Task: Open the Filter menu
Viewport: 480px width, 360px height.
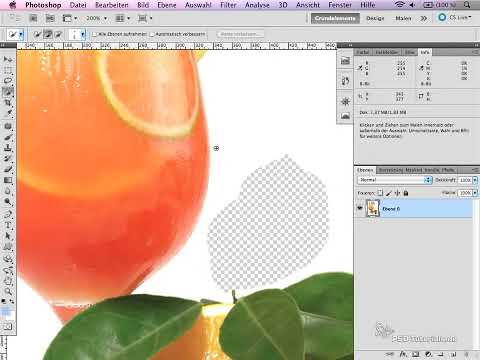Action: point(228,5)
